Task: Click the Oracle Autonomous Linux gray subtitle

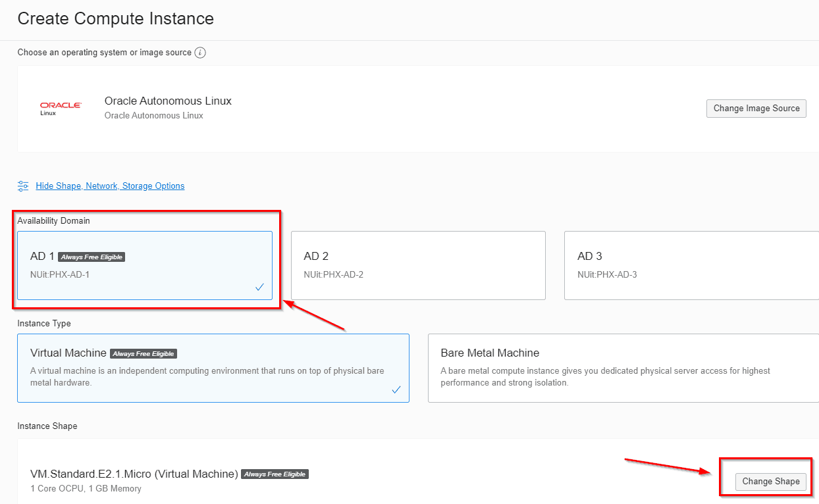Action: [x=154, y=116]
